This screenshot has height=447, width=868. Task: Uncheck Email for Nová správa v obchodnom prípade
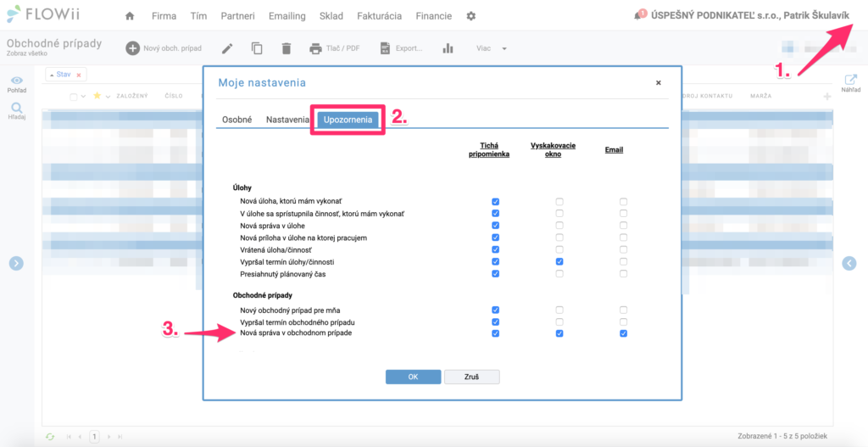click(x=623, y=333)
